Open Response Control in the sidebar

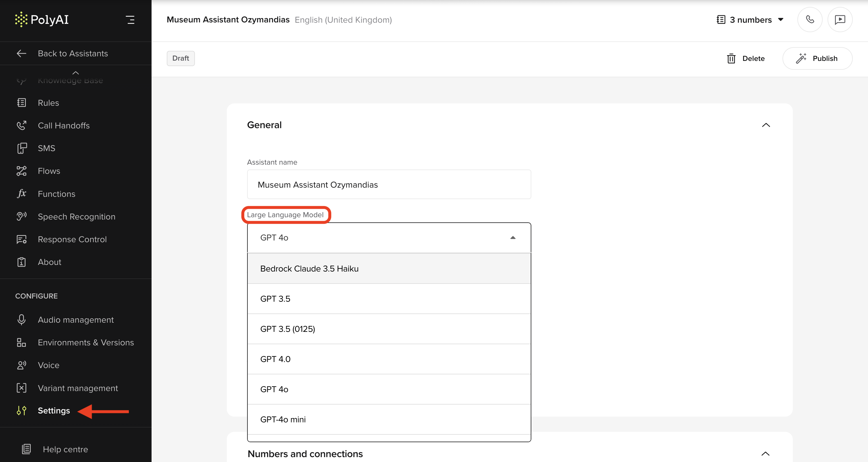[x=72, y=239]
